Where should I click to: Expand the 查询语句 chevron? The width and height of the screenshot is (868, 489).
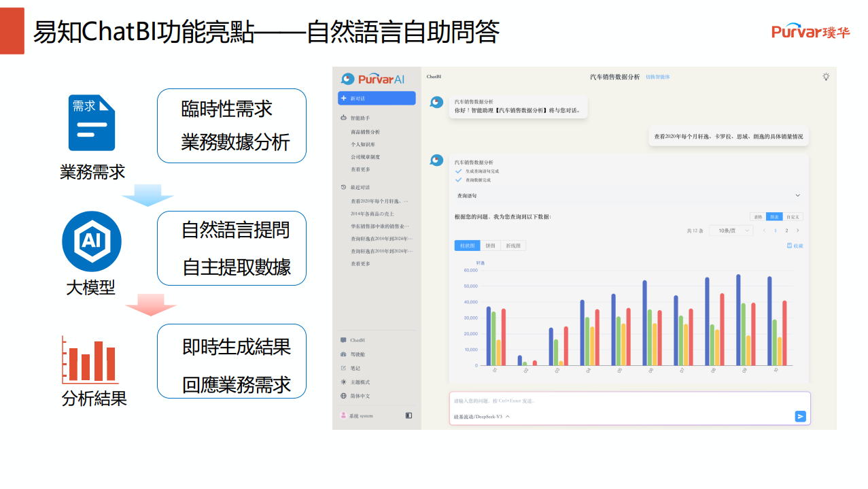tap(798, 196)
